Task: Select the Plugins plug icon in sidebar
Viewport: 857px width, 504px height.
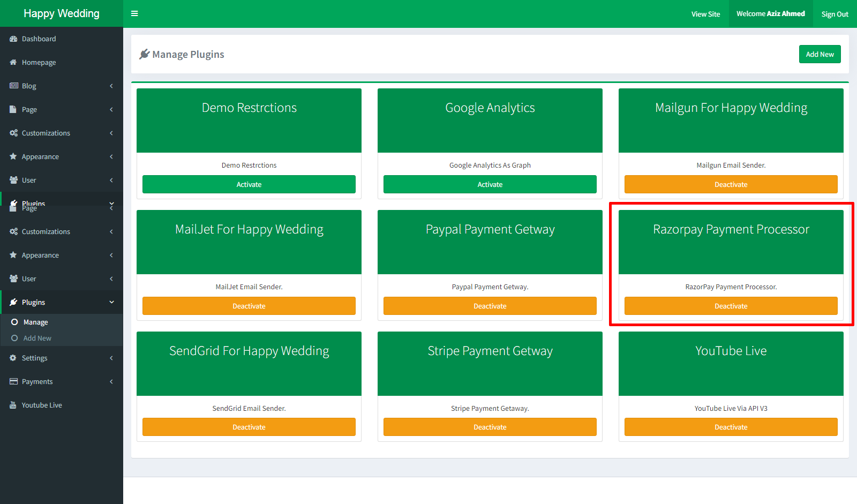Action: tap(13, 302)
